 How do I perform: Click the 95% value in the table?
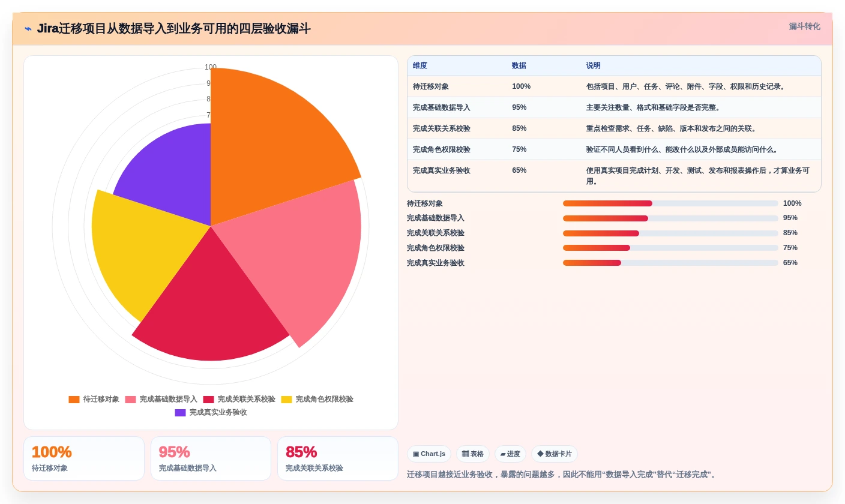519,107
